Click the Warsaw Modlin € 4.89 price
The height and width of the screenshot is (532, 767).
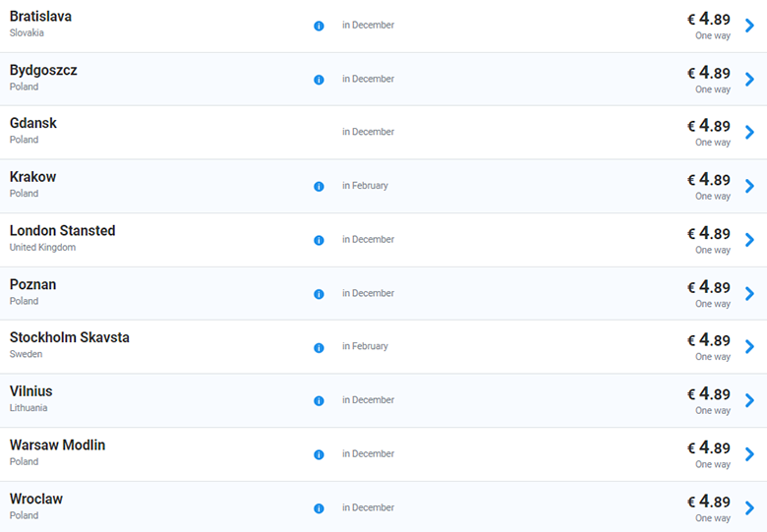coord(708,448)
